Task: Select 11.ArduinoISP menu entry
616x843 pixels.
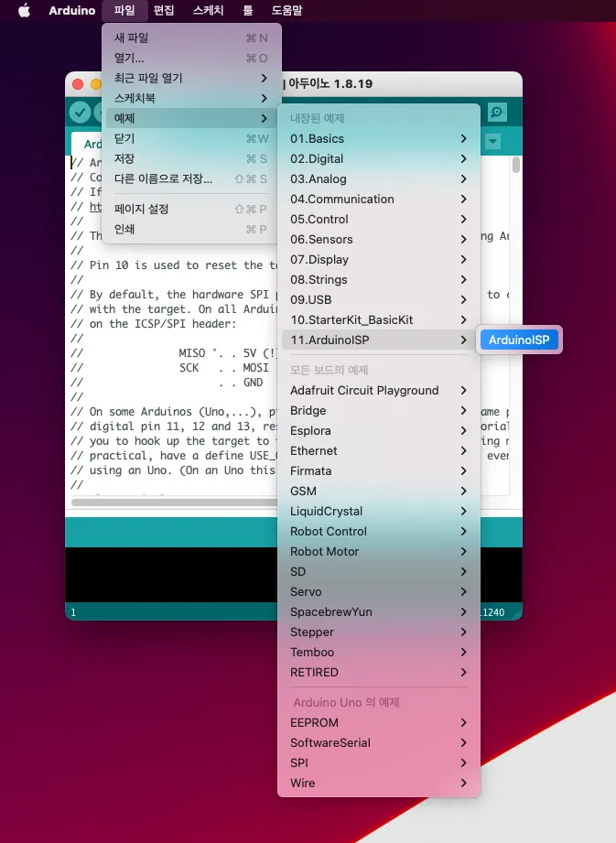Action: 378,340
